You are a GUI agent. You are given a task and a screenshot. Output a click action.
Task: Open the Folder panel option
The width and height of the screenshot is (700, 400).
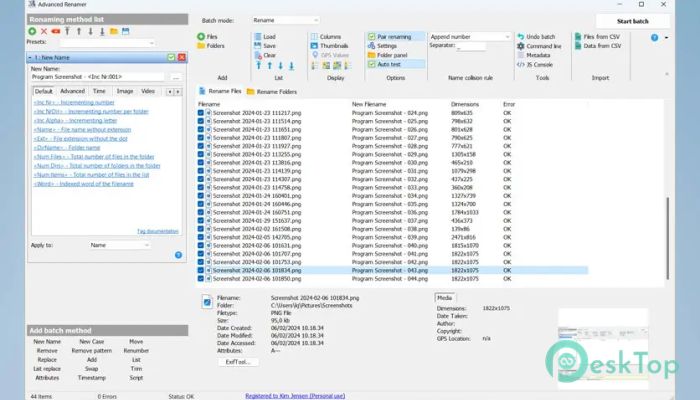(x=388, y=55)
